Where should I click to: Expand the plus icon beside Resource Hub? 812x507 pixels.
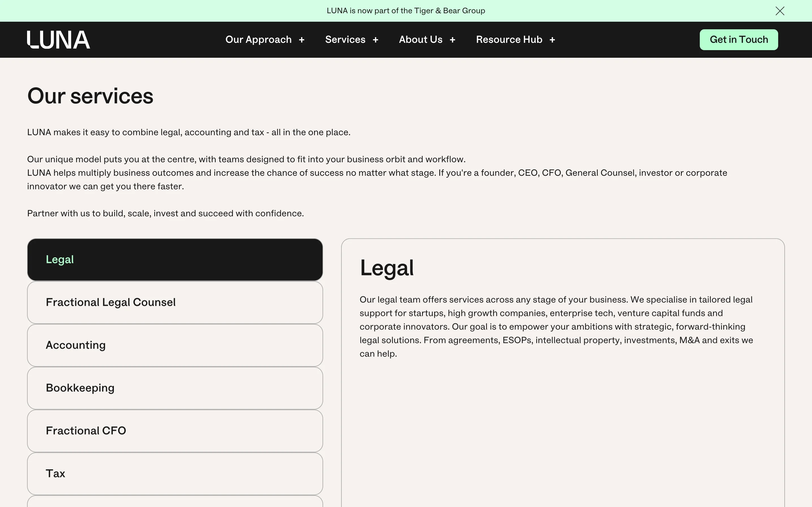[552, 40]
